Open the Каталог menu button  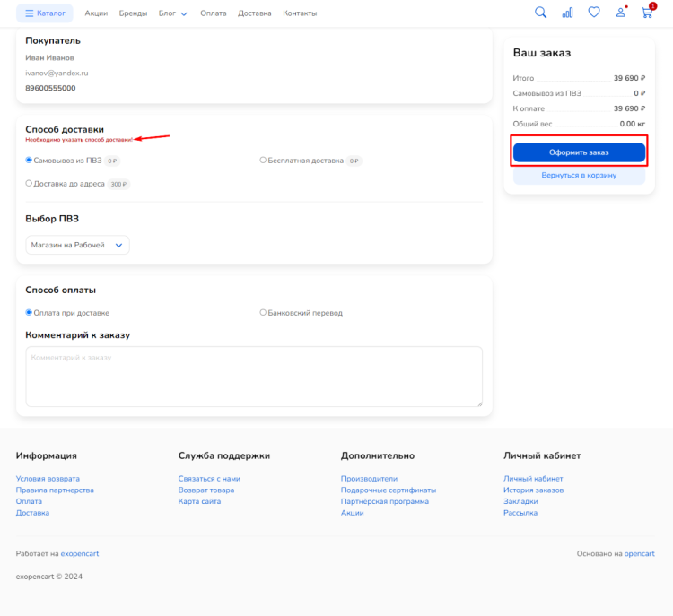pos(44,13)
